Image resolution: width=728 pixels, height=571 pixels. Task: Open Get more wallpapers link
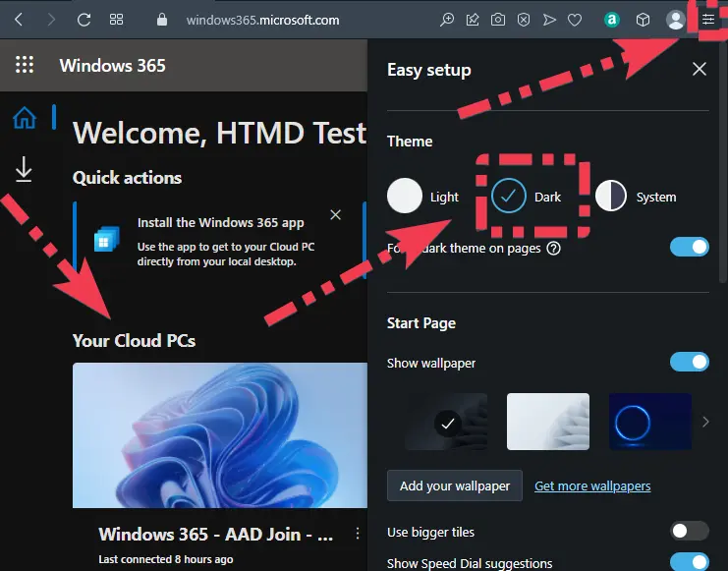(592, 485)
